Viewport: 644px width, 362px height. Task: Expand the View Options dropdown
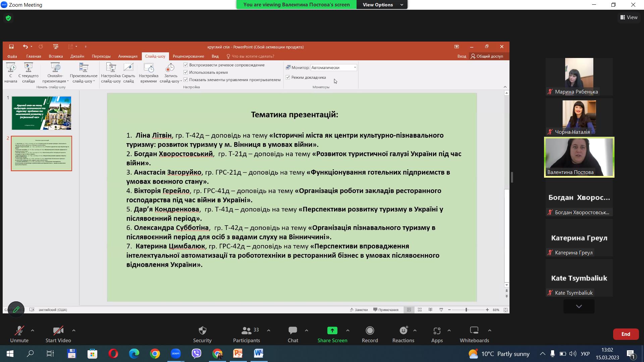382,5
